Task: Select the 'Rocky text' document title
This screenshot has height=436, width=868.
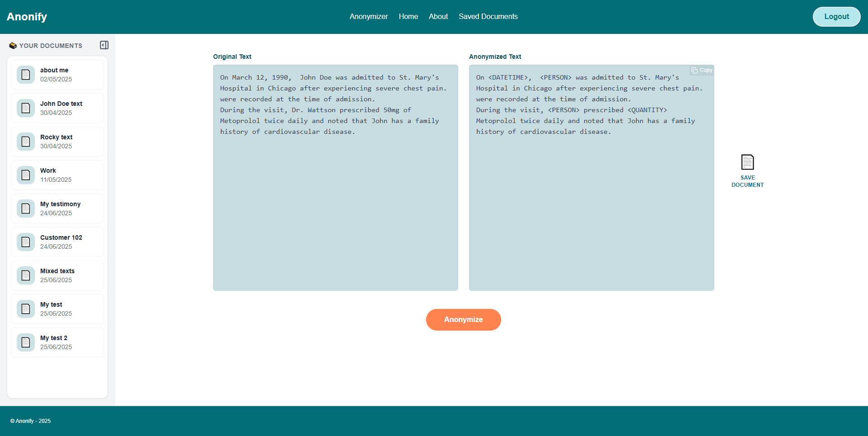Action: 56,137
